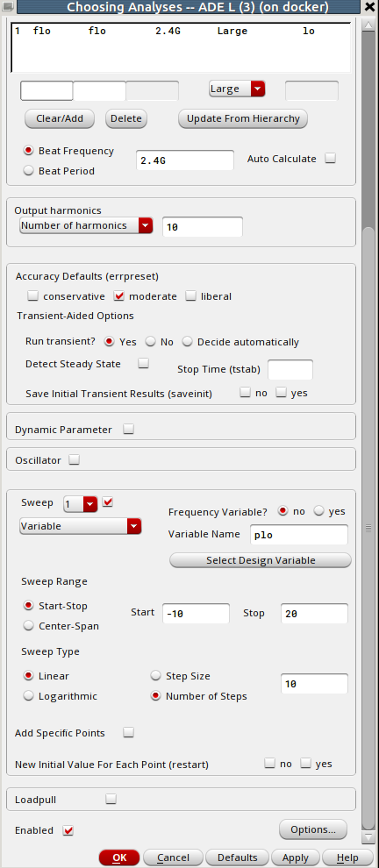379x868 pixels.
Task: Click the harmonics count field showing 10
Action: (x=203, y=227)
